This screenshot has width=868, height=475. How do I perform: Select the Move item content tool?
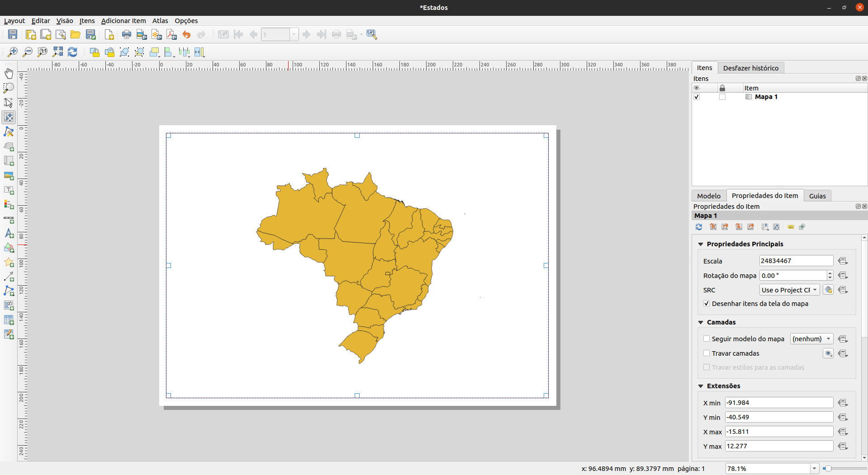click(9, 117)
